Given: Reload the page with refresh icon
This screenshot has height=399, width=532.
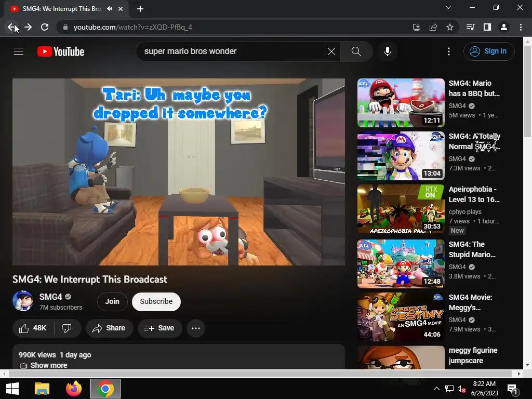Looking at the screenshot, I should pos(45,27).
